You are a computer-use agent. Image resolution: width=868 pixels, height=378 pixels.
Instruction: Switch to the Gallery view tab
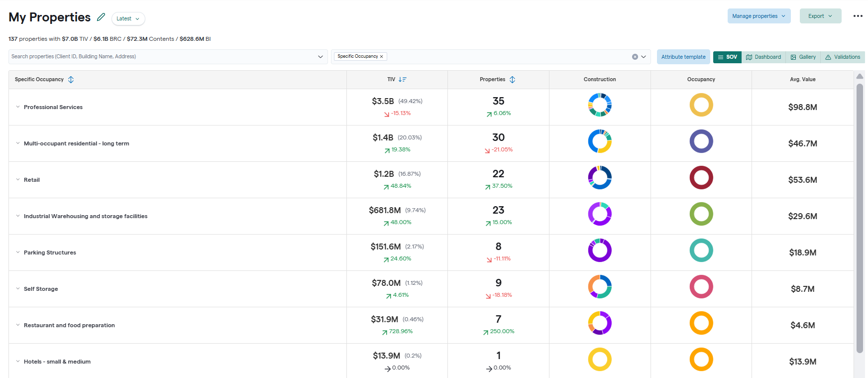click(803, 57)
